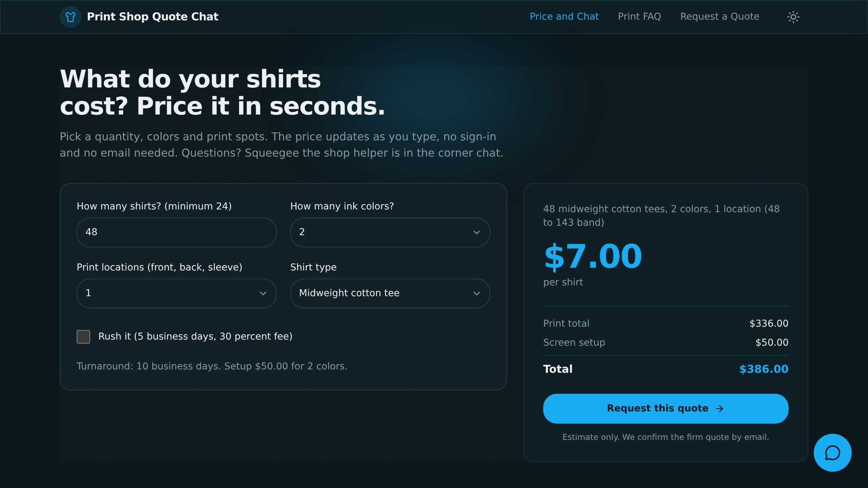Toggle light mode with the sun icon
This screenshot has height=488, width=868.
[793, 17]
